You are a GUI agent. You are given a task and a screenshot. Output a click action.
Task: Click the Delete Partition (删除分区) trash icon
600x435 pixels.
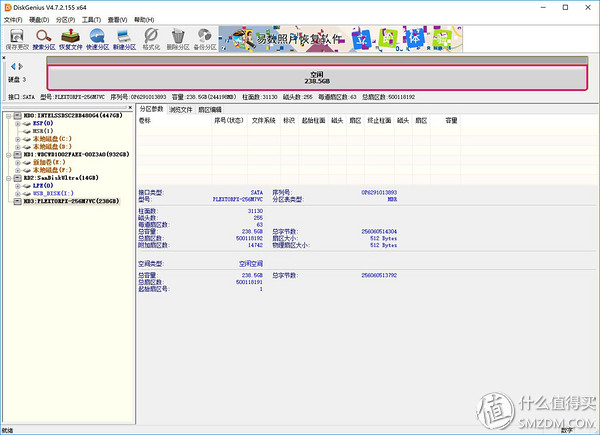coord(178,39)
